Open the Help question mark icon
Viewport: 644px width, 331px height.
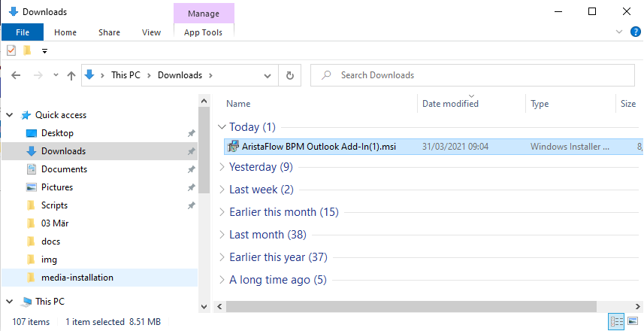tap(636, 32)
